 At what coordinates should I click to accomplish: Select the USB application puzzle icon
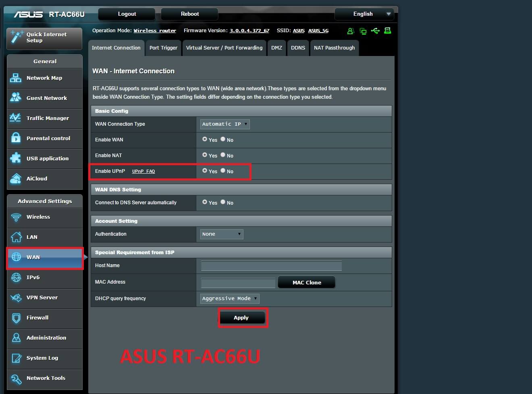pyautogui.click(x=16, y=158)
